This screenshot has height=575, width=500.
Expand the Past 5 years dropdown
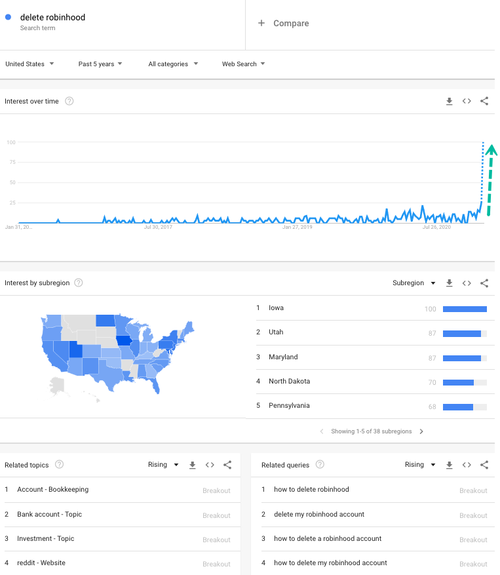[100, 64]
